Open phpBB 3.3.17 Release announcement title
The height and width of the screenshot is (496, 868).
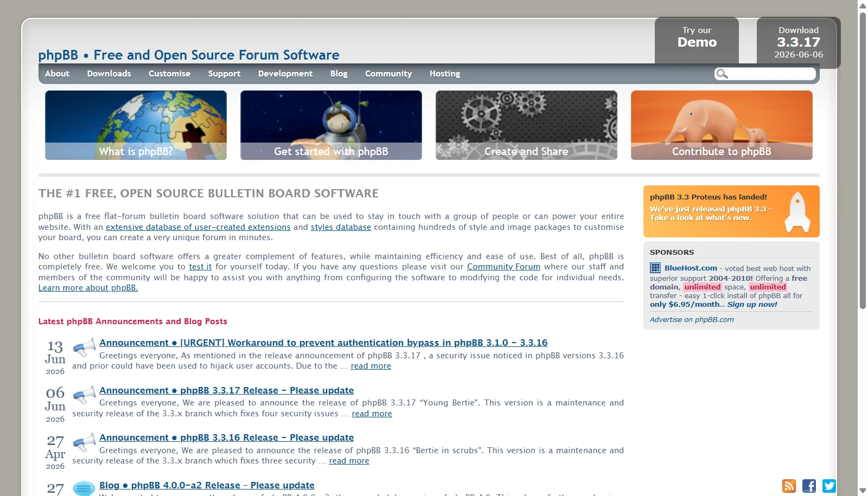226,390
